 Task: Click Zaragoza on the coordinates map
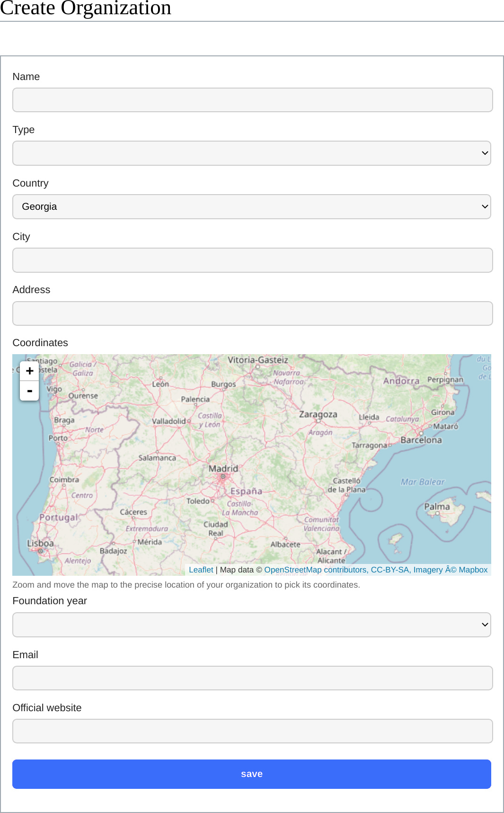318,414
